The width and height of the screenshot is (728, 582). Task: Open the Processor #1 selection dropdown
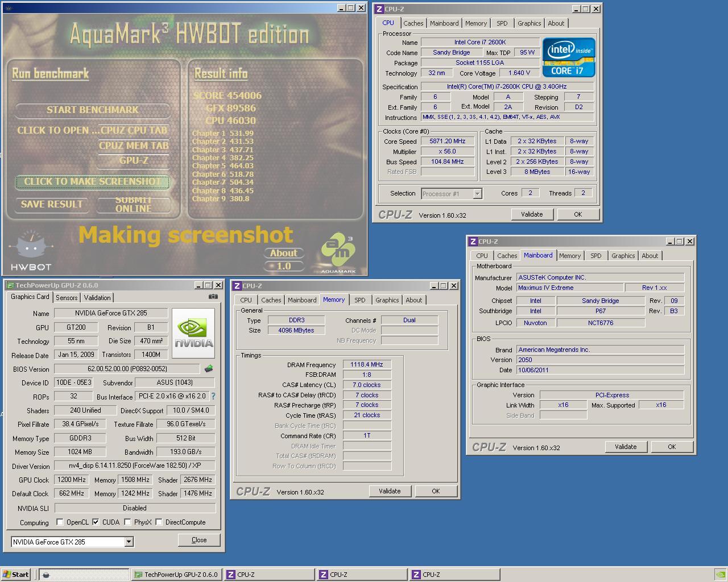[477, 194]
